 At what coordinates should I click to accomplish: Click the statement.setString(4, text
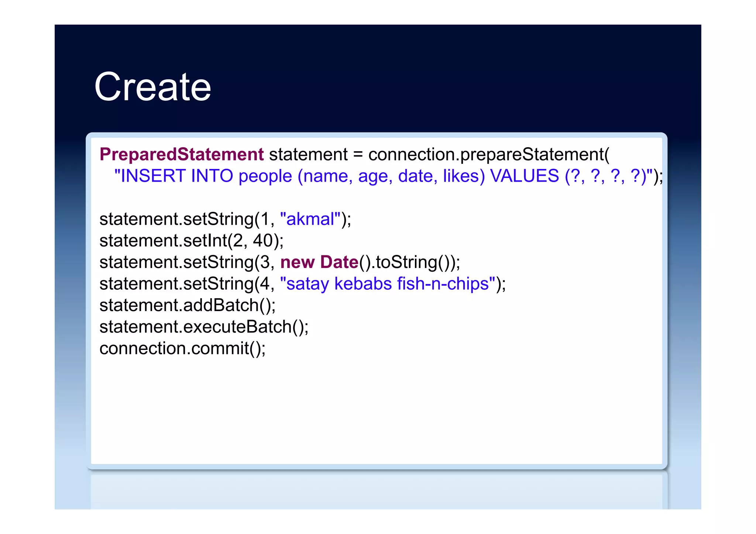(186, 284)
